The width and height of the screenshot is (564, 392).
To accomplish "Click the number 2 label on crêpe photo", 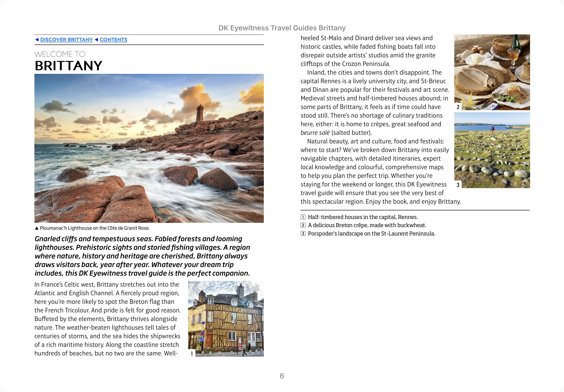I will 458,107.
